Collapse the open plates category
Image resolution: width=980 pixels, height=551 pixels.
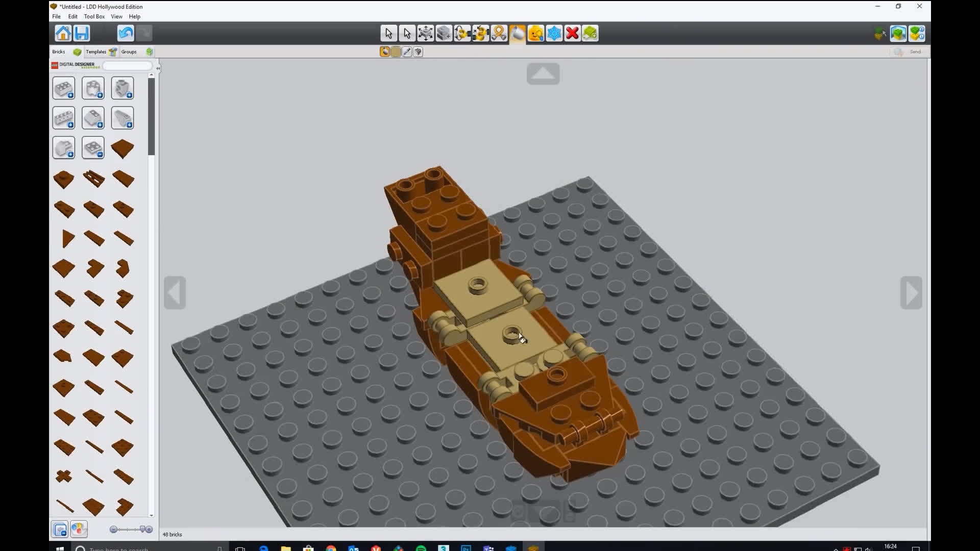click(93, 148)
